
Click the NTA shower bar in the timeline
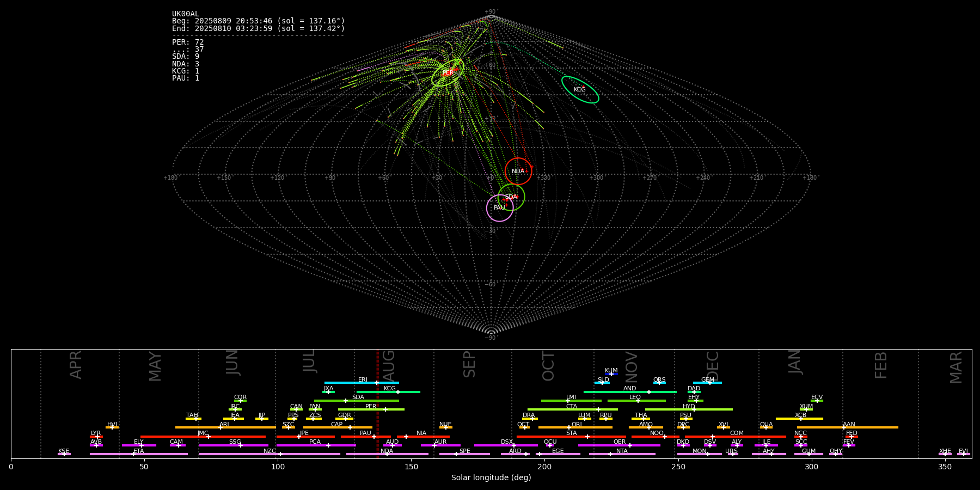coord(622,454)
